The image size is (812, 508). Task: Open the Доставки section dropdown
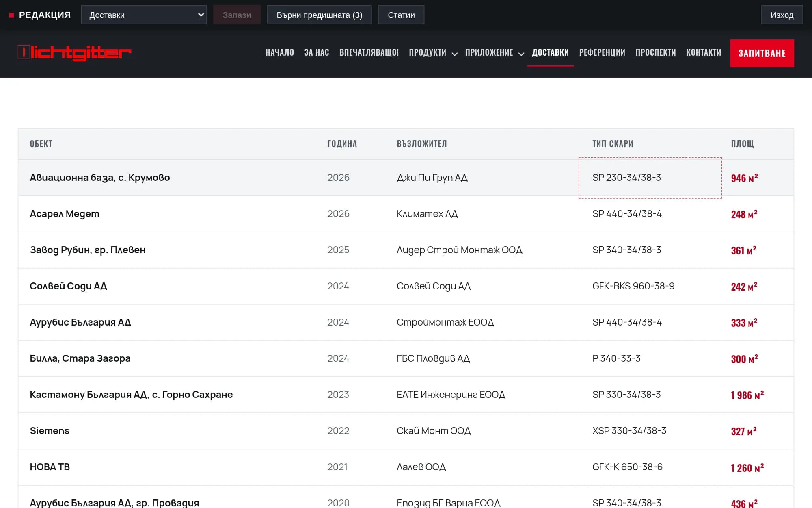click(144, 15)
